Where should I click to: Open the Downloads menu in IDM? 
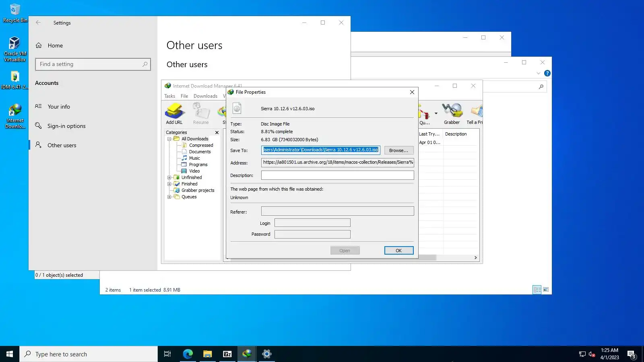[x=205, y=96]
